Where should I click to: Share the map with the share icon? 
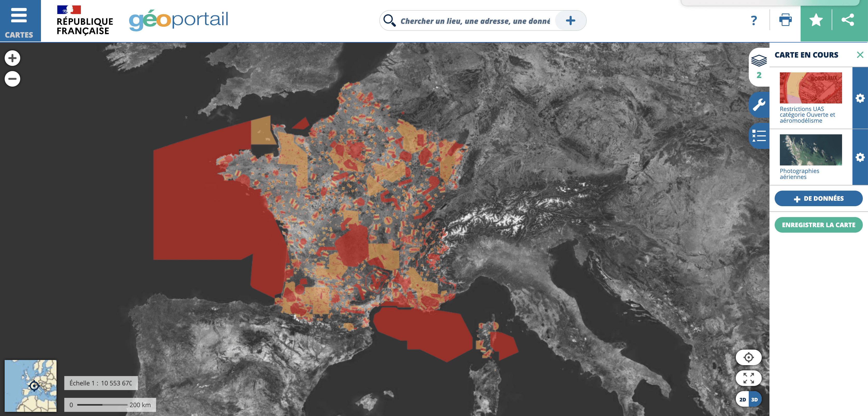(x=848, y=20)
